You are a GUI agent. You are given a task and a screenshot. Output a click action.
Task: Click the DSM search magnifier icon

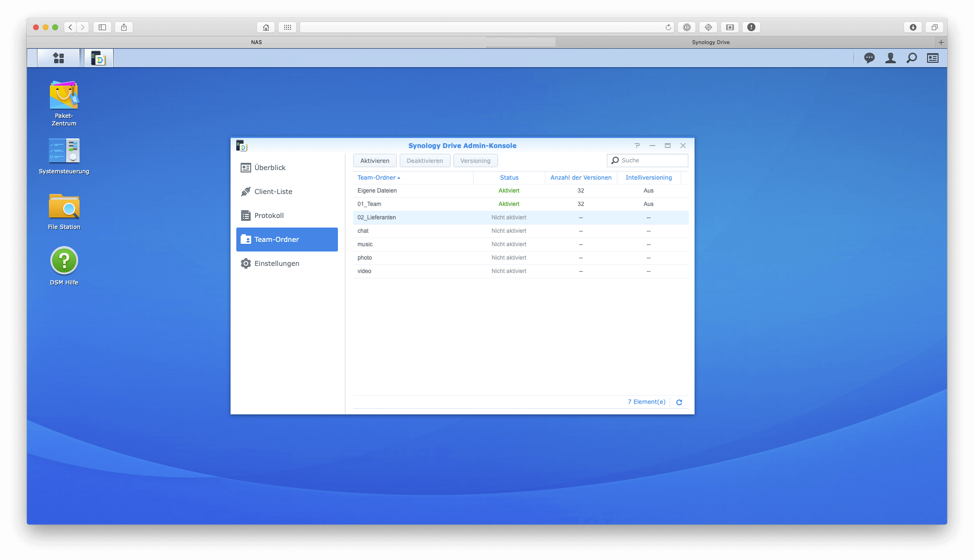(911, 58)
